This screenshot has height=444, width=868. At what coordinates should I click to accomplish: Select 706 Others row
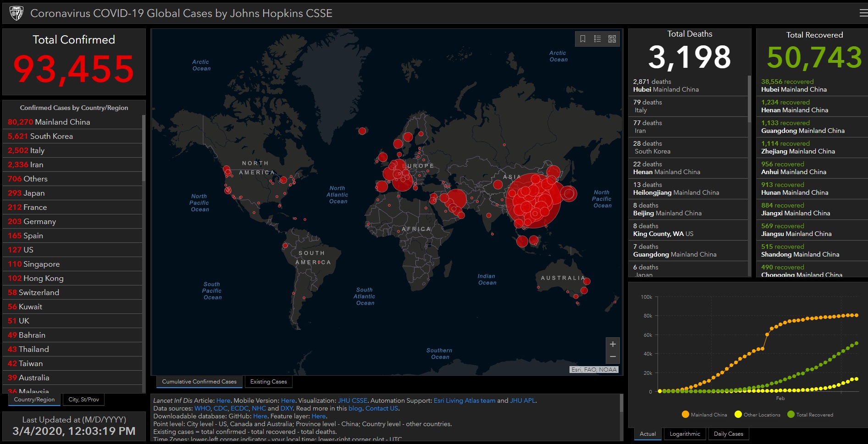pyautogui.click(x=72, y=179)
